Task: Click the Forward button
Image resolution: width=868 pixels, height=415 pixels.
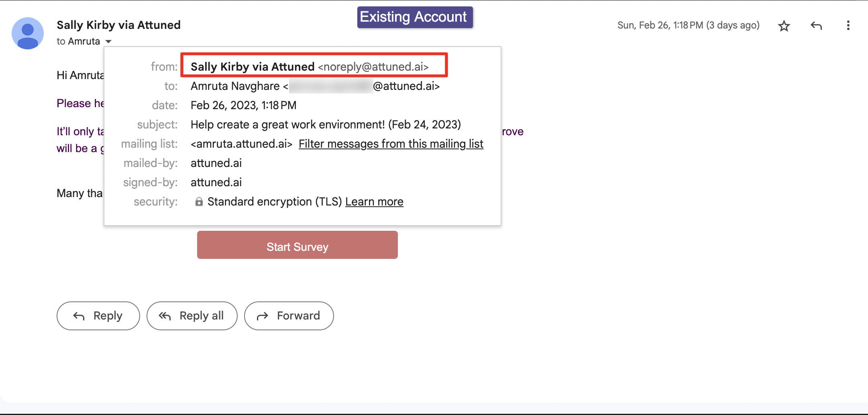Action: (289, 316)
